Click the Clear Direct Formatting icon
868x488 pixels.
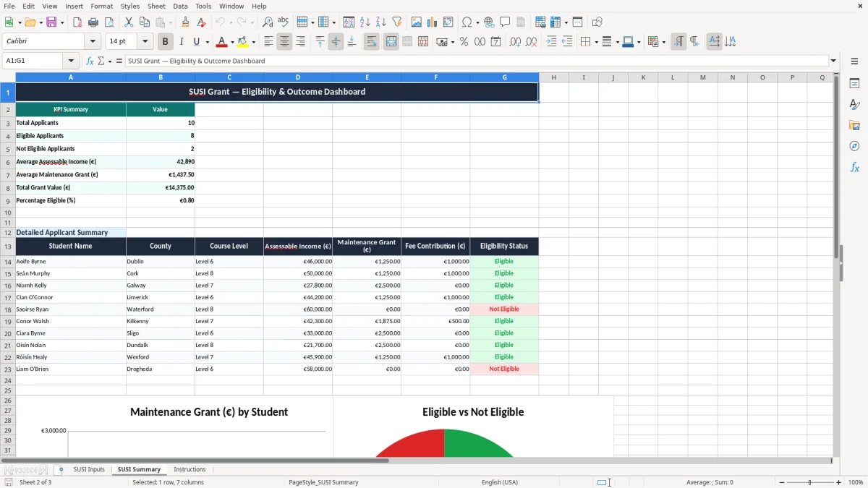coord(201,22)
